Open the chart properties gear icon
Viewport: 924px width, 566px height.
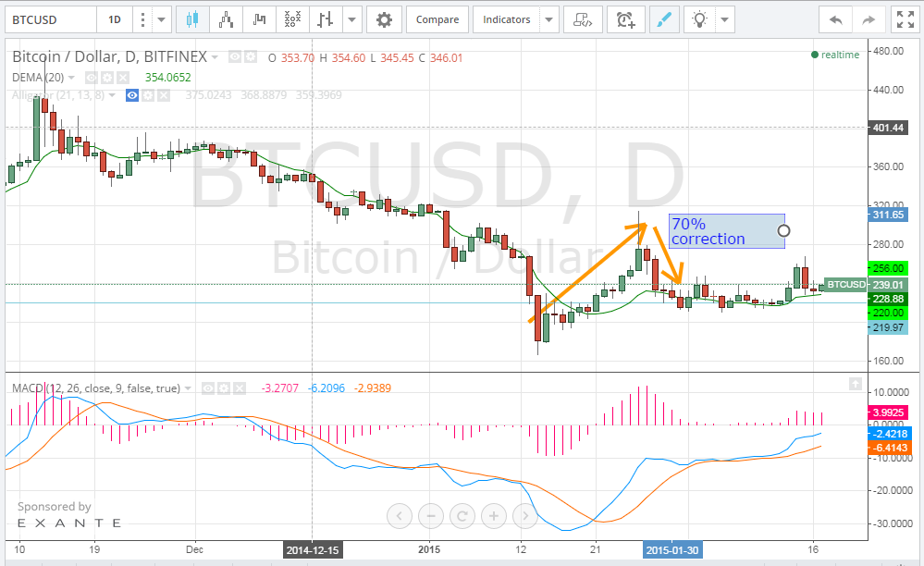tap(384, 18)
